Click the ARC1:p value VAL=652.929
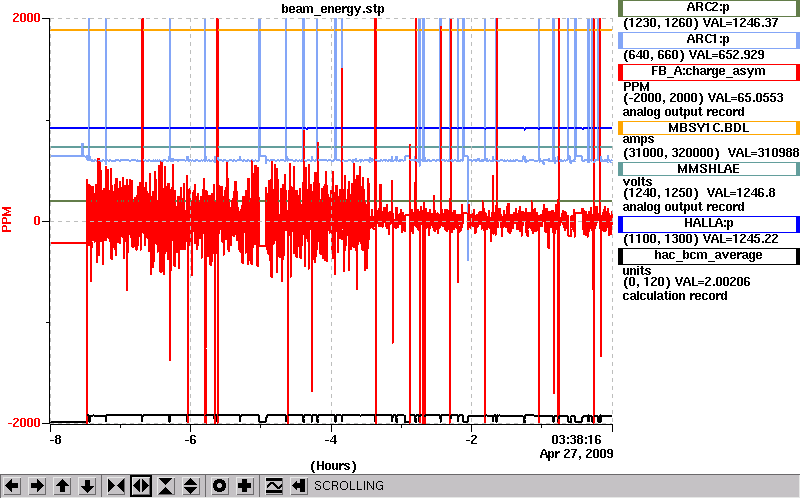This screenshot has height=498, width=800. coord(727,55)
